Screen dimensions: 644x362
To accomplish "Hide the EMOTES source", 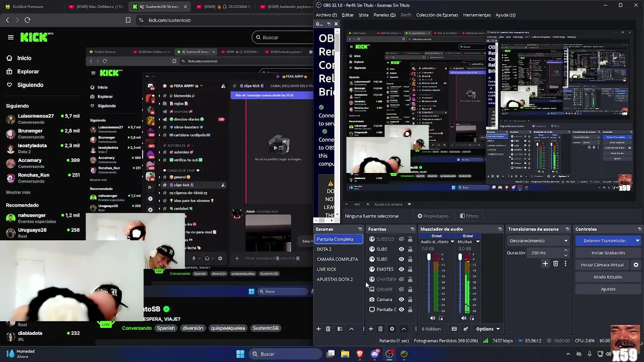I will [401, 269].
